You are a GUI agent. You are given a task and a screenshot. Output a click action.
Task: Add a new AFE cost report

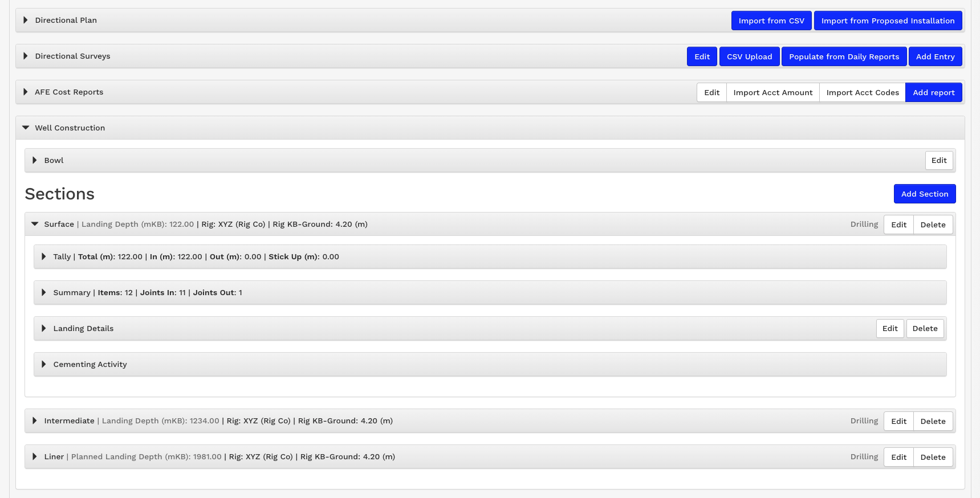pos(933,93)
